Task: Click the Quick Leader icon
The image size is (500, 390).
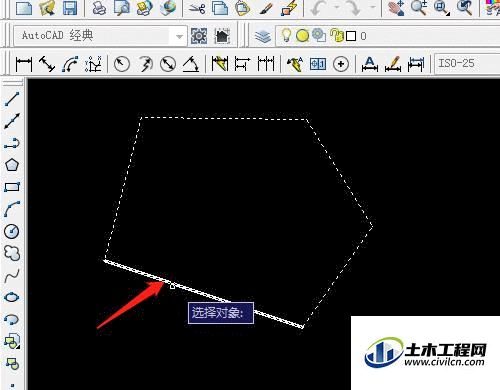Action: coord(295,64)
